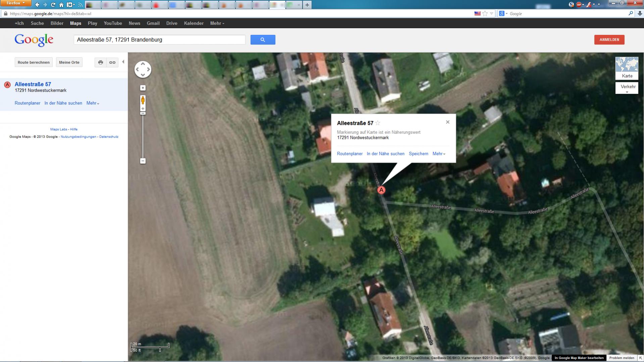Open the Nutzungsbedingungen link
This screenshot has width=644, height=362.
coord(79,137)
